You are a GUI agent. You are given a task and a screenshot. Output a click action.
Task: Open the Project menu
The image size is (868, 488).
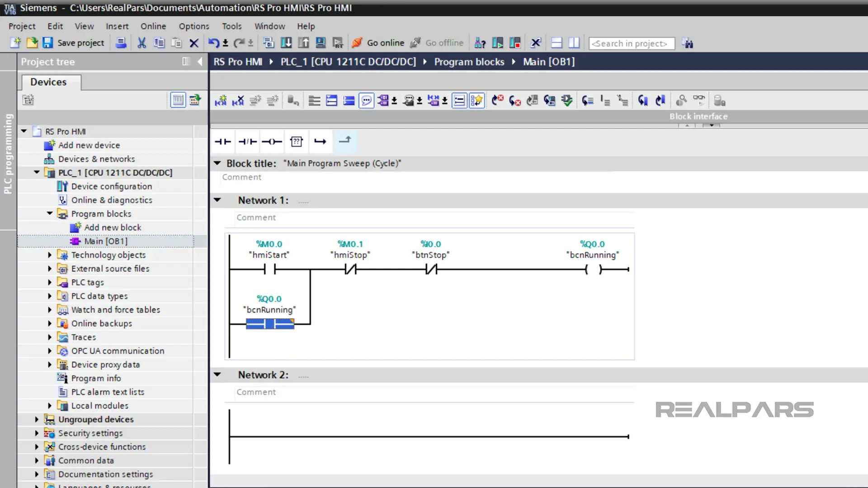point(22,26)
